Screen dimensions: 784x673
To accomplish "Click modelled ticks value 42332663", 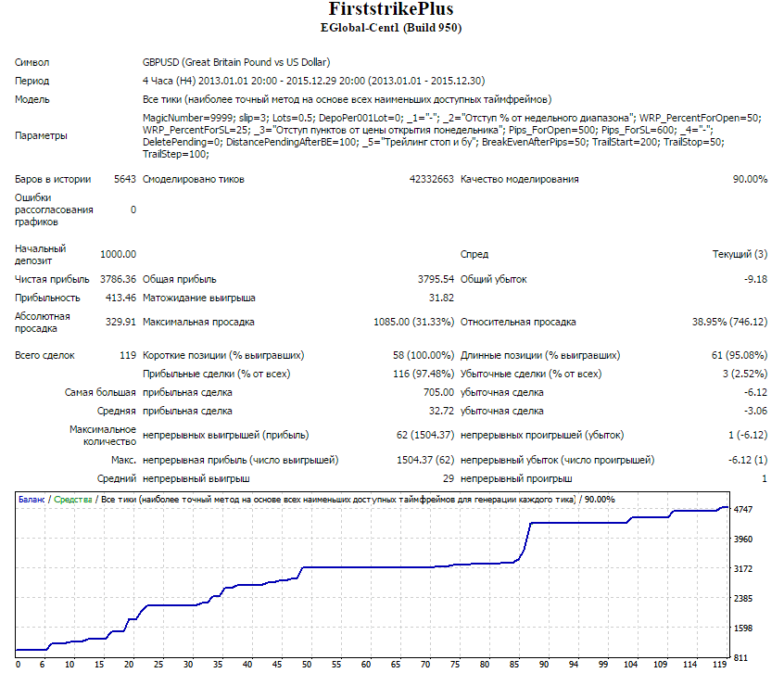I will (x=432, y=179).
